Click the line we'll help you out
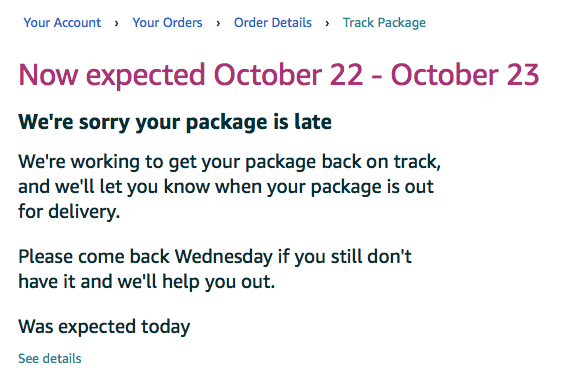 pos(146,282)
